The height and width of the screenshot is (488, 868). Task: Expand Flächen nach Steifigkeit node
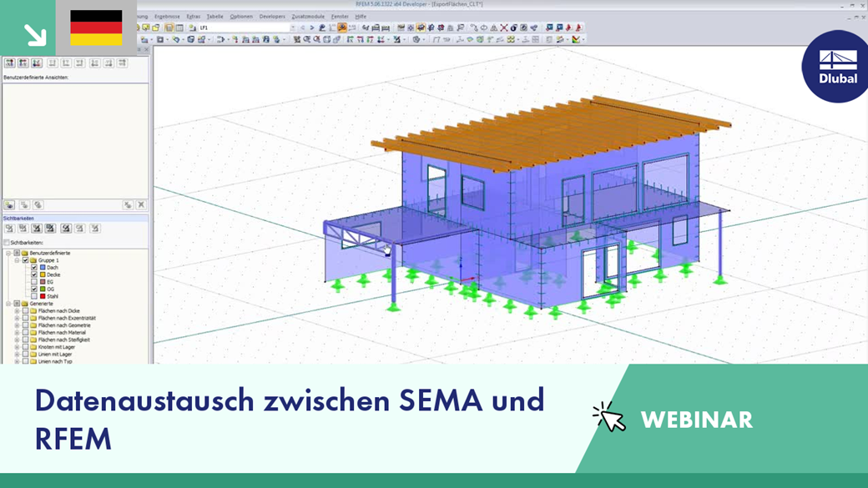[x=18, y=340]
